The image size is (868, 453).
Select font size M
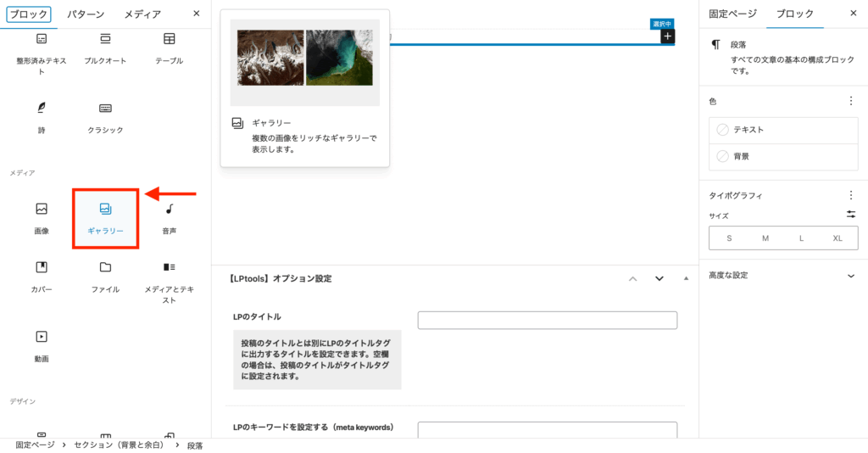click(765, 238)
